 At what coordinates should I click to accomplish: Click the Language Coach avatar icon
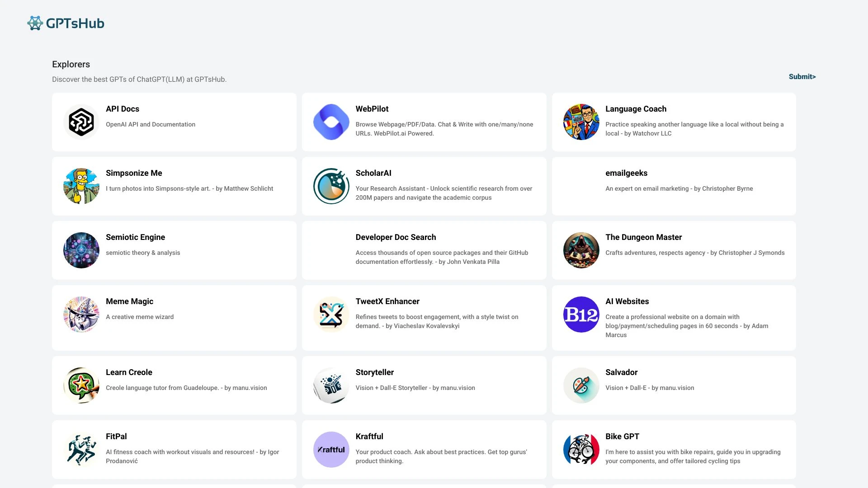pyautogui.click(x=581, y=122)
